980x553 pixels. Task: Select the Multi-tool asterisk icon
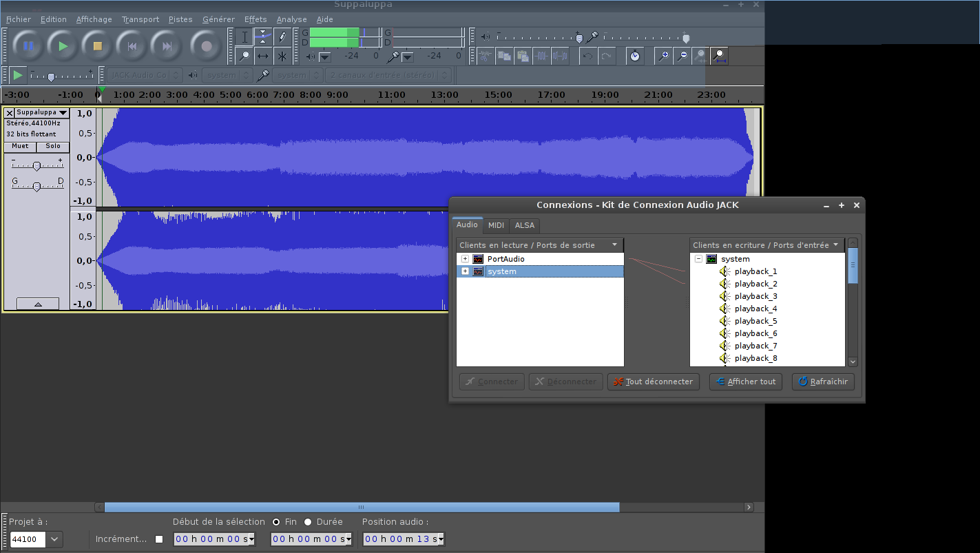tap(282, 56)
